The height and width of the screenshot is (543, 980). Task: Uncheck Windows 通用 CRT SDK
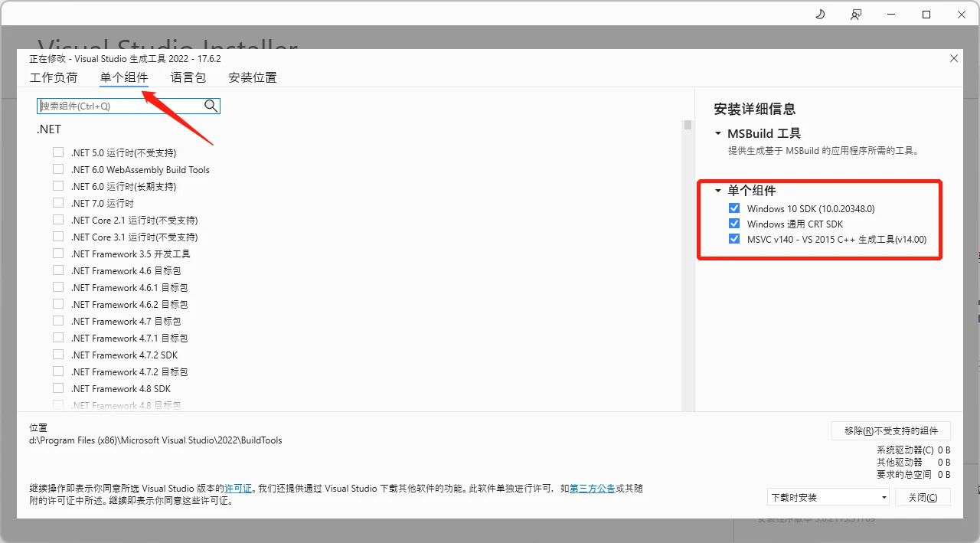point(734,224)
